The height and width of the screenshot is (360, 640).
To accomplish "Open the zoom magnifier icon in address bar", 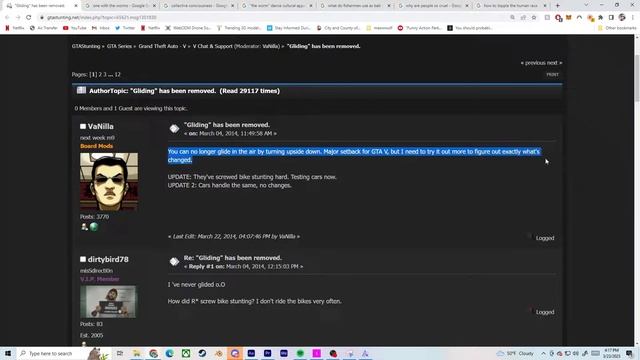I will (512, 18).
